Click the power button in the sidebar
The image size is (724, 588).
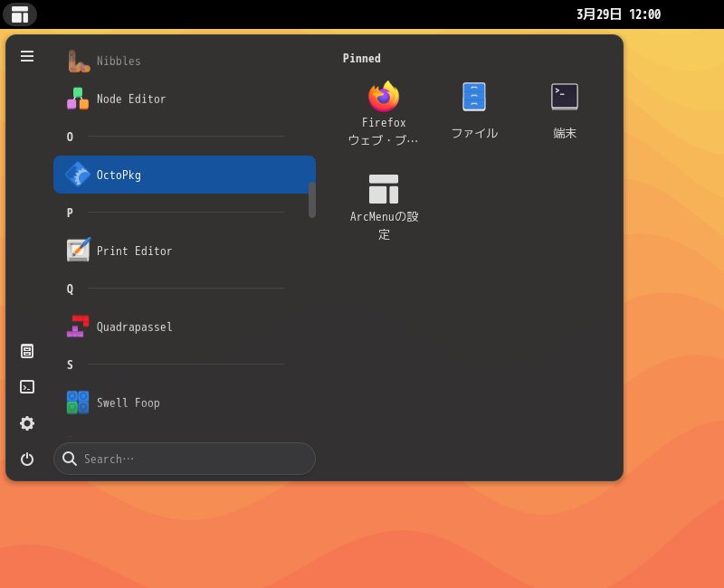click(x=27, y=460)
